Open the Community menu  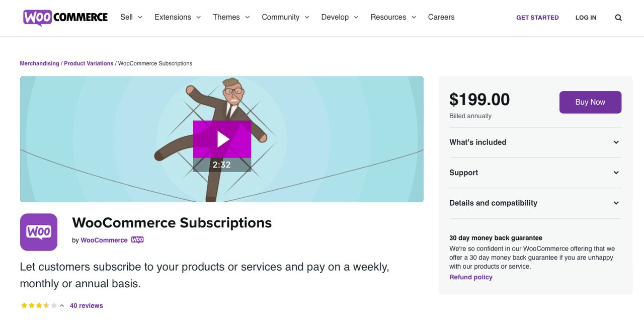285,17
